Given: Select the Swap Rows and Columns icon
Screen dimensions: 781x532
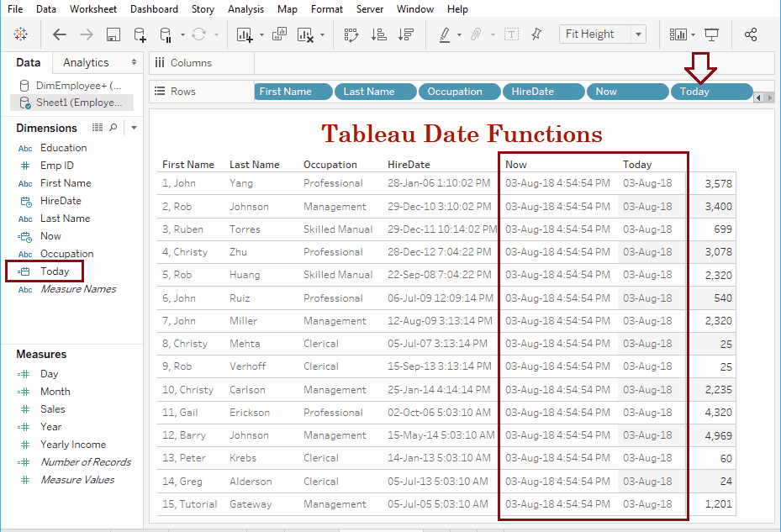Looking at the screenshot, I should [351, 34].
